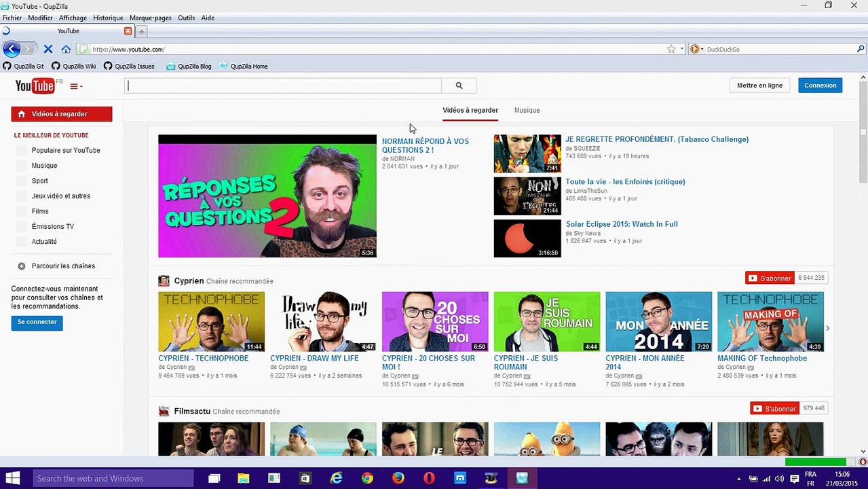The width and height of the screenshot is (868, 489).
Task: Click the blue Connexion button
Action: click(820, 86)
